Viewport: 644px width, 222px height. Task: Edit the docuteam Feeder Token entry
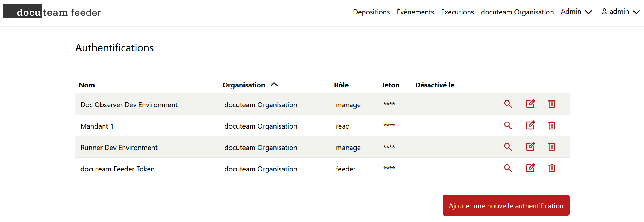530,168
